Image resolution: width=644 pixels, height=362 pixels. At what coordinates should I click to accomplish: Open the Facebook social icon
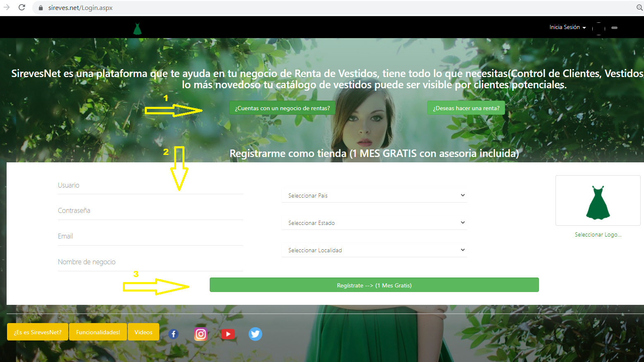173,334
